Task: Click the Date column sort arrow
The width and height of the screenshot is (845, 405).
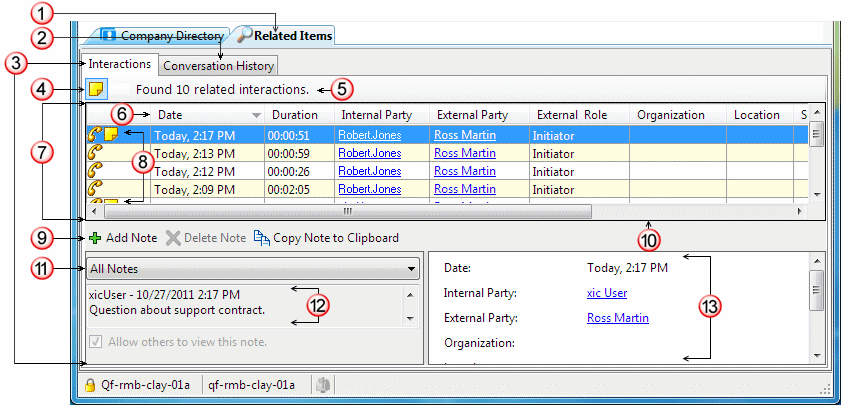Action: coord(256,116)
